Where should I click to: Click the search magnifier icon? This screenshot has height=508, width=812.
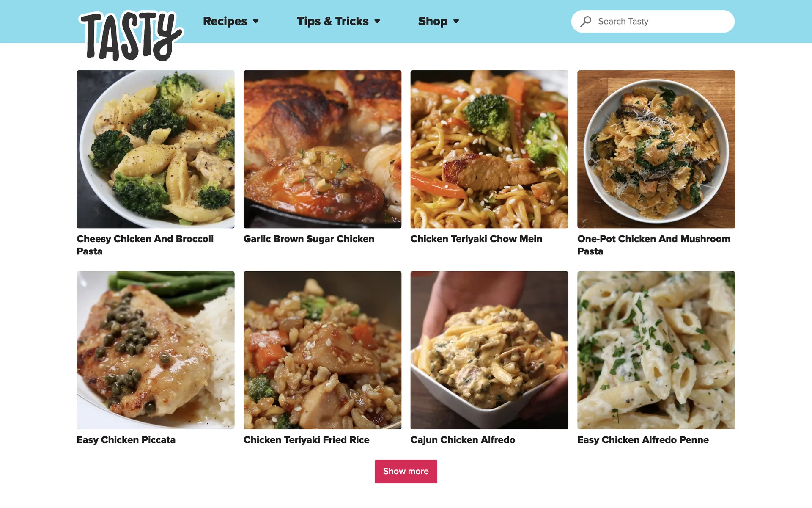pos(586,21)
